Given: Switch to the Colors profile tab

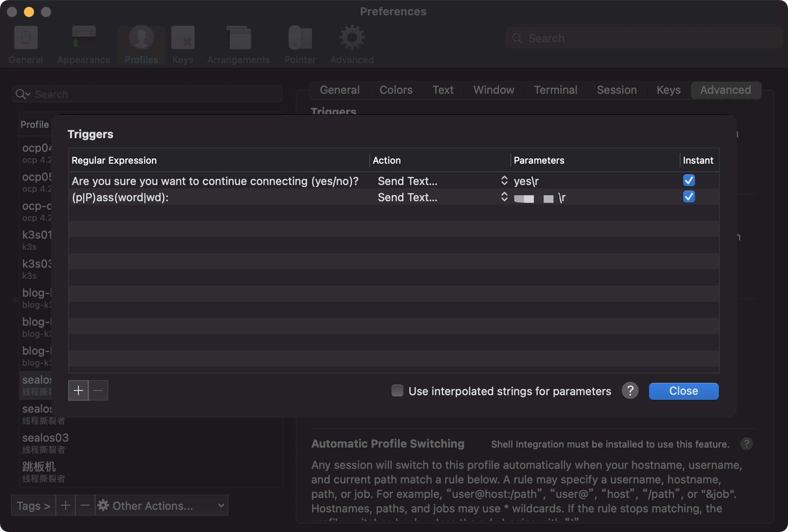Looking at the screenshot, I should click(x=396, y=90).
